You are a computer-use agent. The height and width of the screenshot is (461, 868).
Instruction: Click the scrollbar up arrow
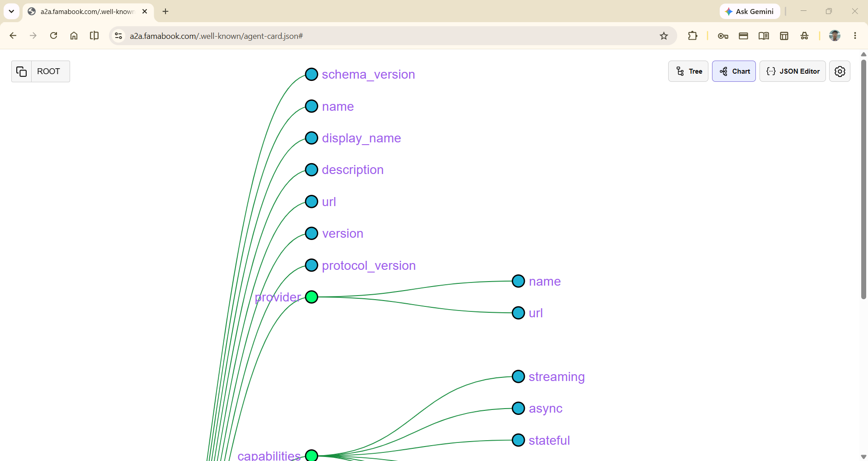(863, 54)
